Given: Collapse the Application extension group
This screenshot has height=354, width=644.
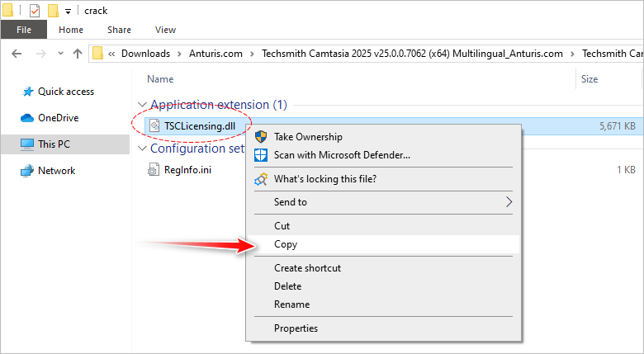Looking at the screenshot, I should [142, 105].
